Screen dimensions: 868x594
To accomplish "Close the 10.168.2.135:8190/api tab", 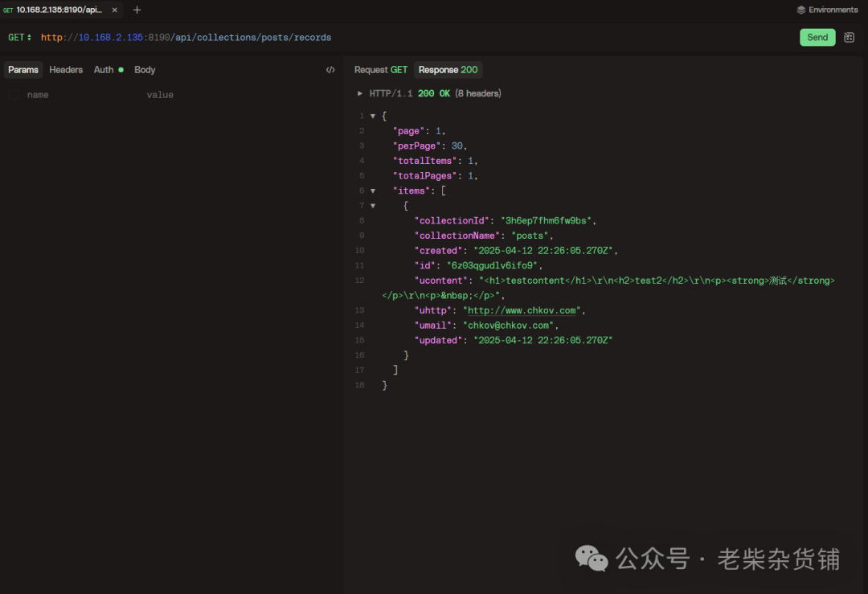I will pos(115,10).
